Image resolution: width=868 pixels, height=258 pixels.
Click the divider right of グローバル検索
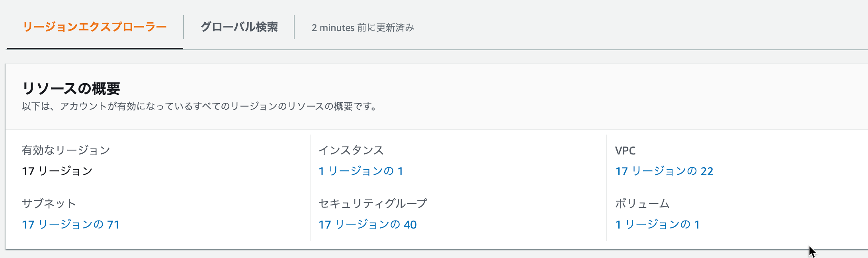coord(294,27)
